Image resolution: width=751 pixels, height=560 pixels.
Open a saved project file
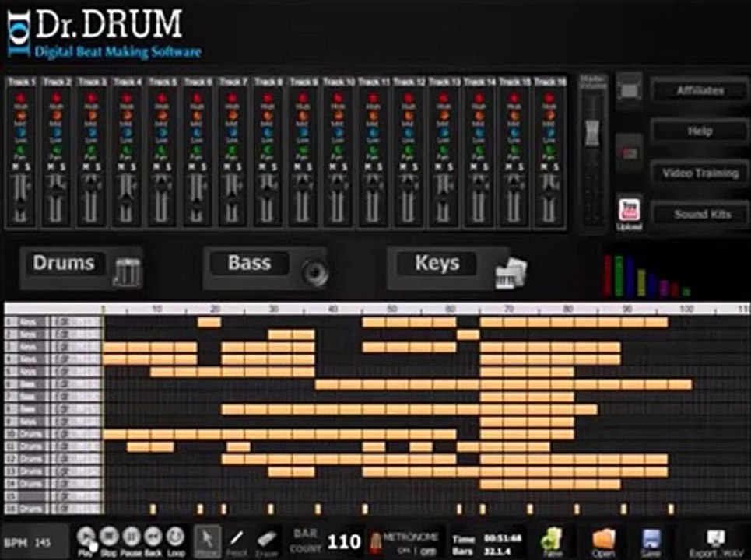[603, 542]
